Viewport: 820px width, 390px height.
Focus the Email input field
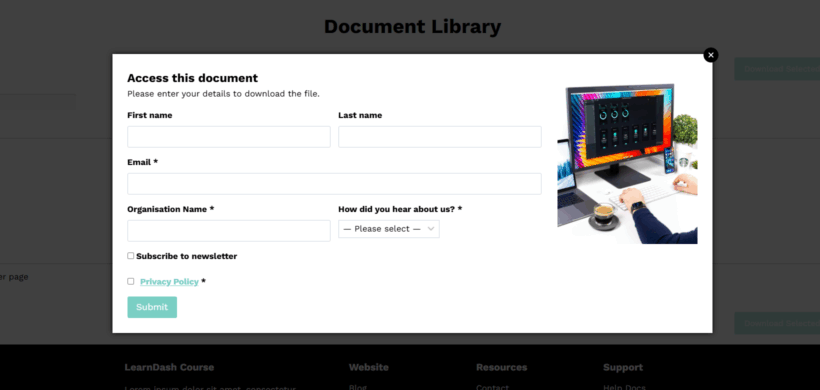[x=334, y=183]
